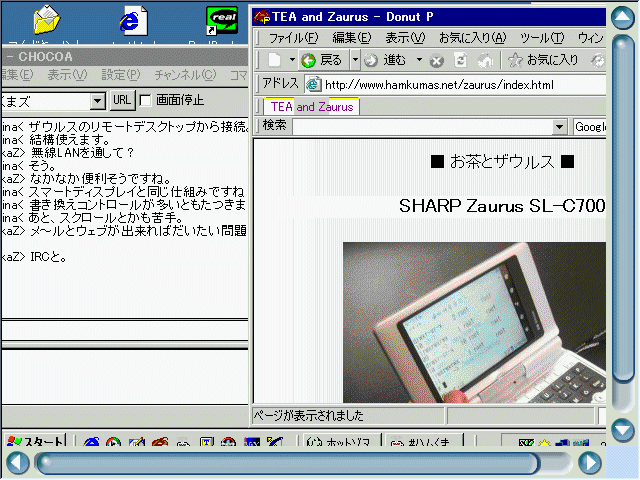Go forward with the 進む button

tap(386, 60)
